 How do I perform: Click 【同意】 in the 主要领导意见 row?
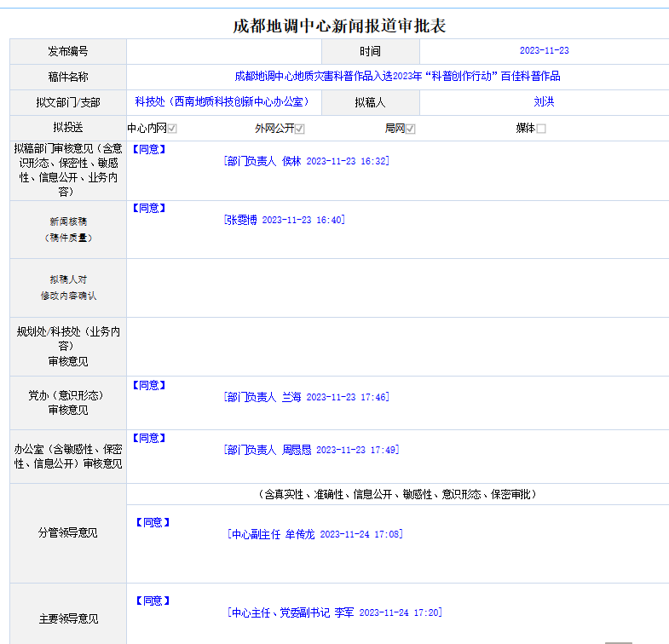[153, 601]
